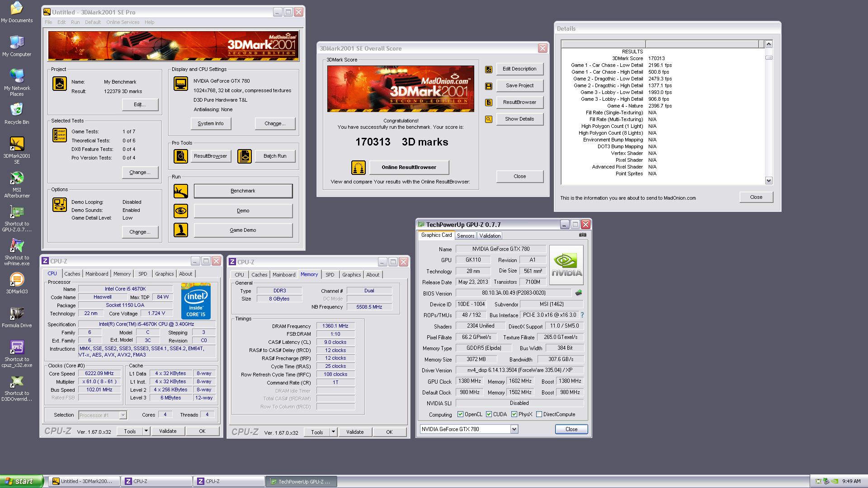
Task: Click the Save Project disk icon
Action: (489, 86)
